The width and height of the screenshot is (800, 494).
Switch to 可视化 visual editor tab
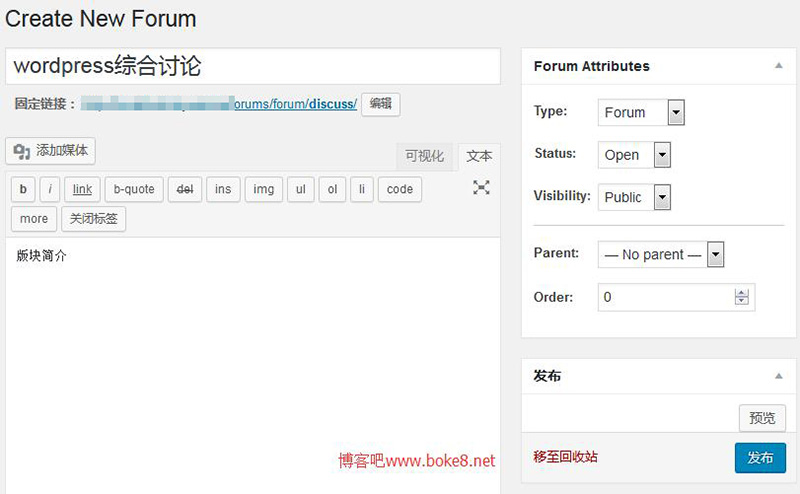[x=424, y=156]
